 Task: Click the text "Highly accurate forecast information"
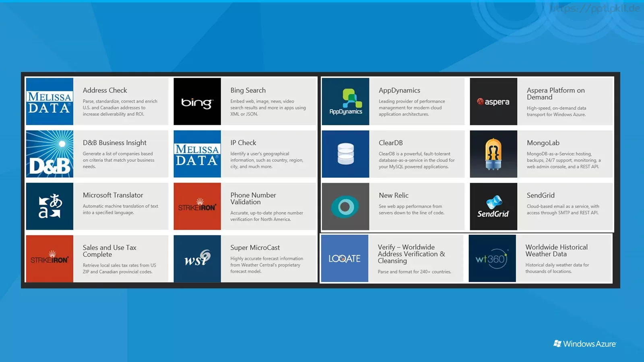click(267, 258)
